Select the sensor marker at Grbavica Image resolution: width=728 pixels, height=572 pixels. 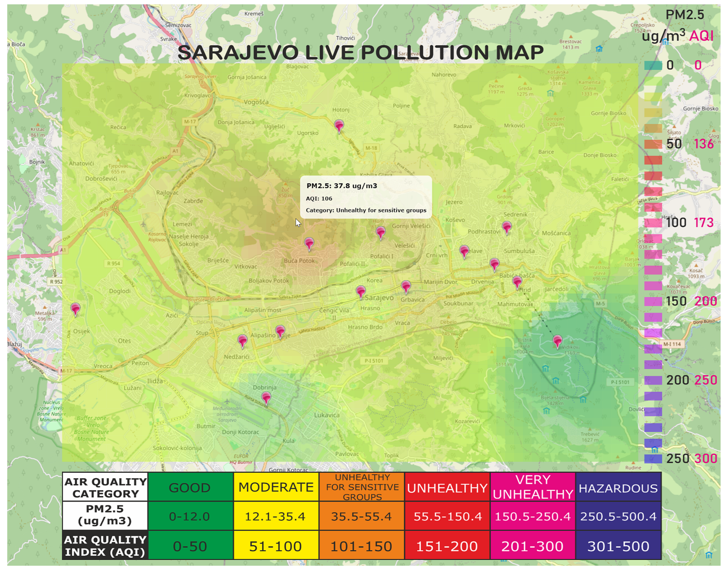[406, 286]
